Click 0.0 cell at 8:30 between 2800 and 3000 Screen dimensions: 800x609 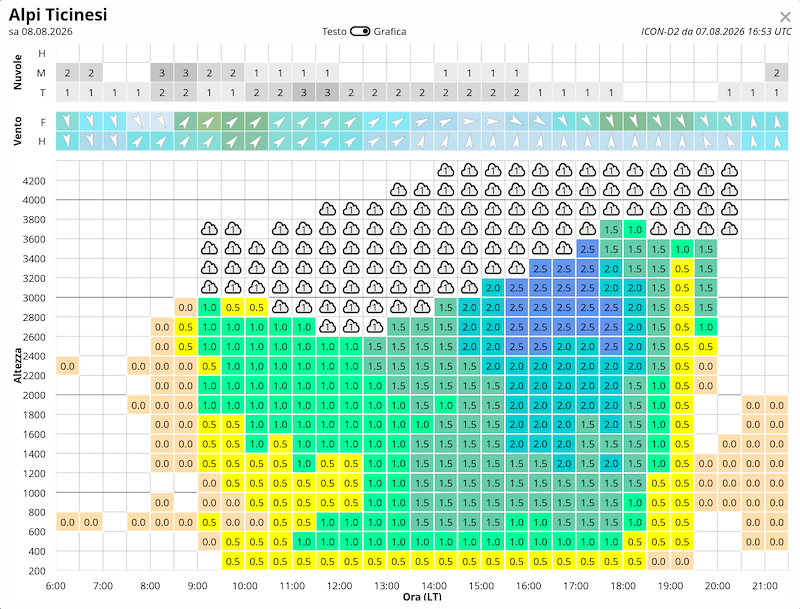(x=186, y=308)
